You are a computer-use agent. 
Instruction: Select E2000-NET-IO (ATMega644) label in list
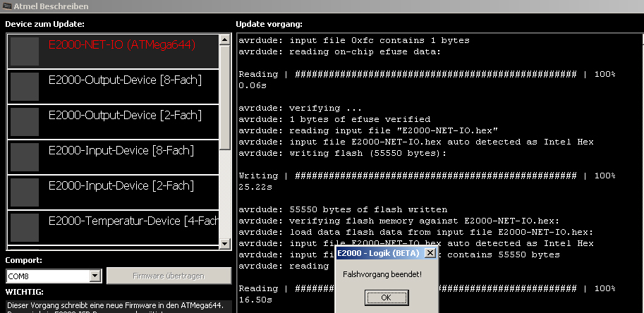(x=121, y=44)
